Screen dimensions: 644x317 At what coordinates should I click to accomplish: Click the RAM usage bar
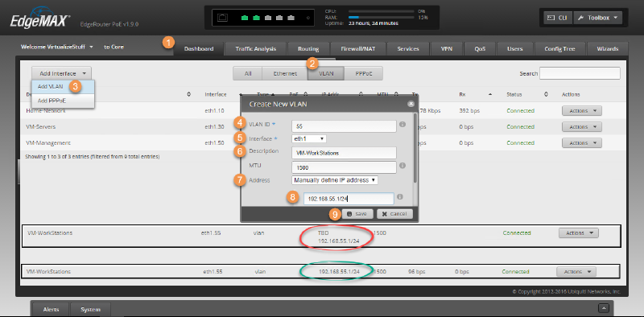click(x=381, y=18)
